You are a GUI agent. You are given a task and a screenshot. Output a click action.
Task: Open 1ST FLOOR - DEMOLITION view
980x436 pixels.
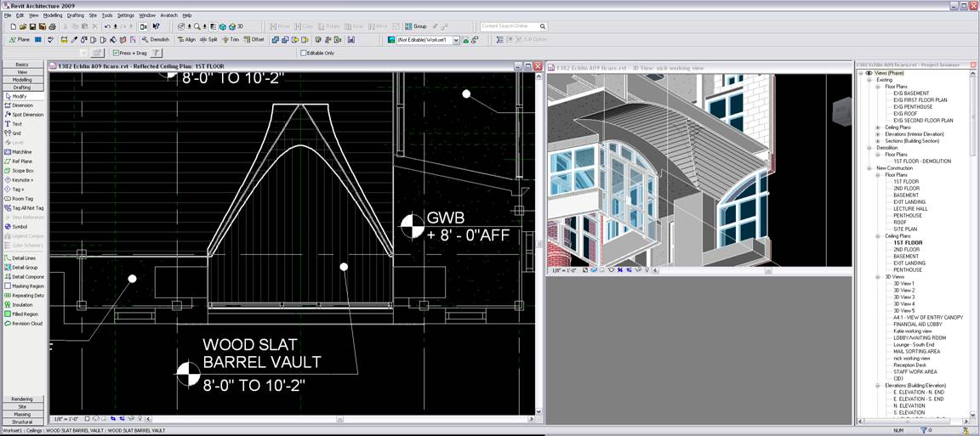922,161
